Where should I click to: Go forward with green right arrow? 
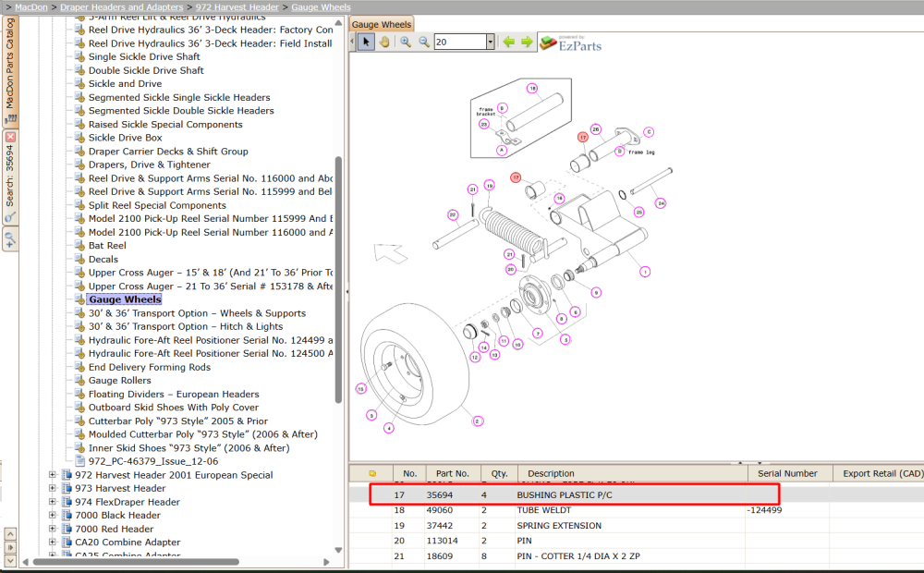[527, 42]
